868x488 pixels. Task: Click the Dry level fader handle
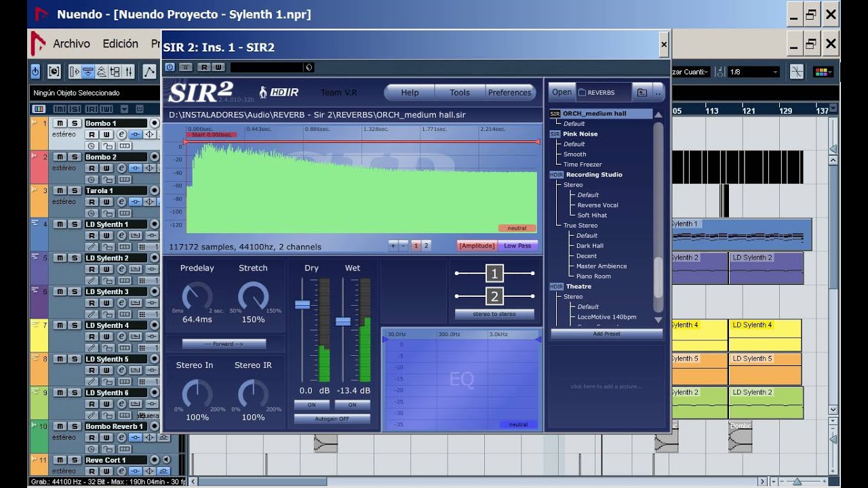click(302, 305)
